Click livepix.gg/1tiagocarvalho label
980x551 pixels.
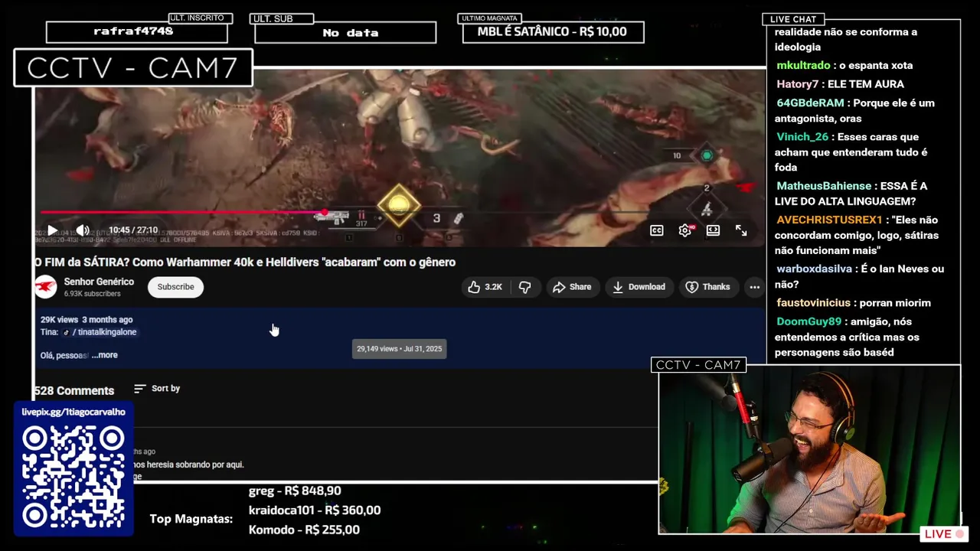(x=73, y=412)
